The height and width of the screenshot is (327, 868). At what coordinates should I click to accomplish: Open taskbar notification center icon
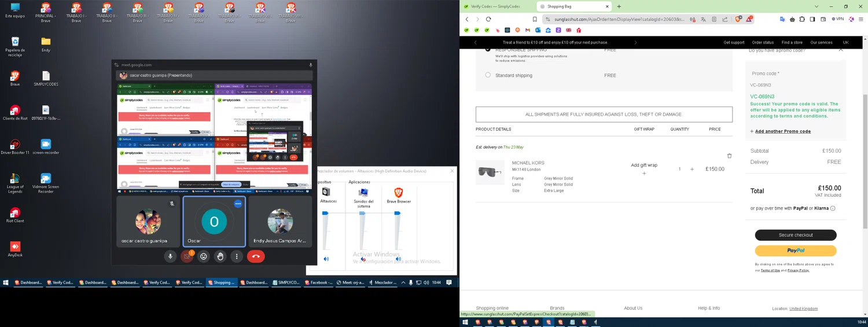(x=449, y=282)
